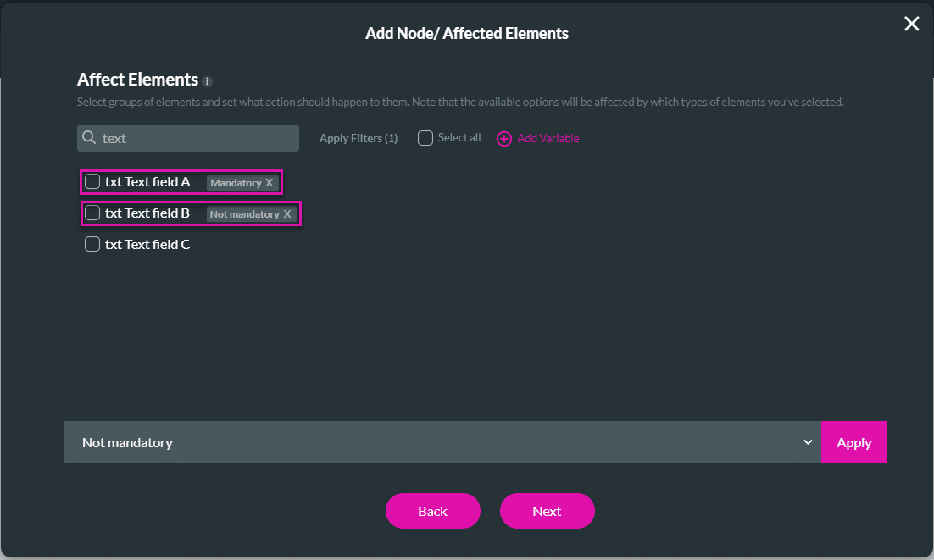Proceed with the Next button
934x560 pixels.
click(547, 511)
